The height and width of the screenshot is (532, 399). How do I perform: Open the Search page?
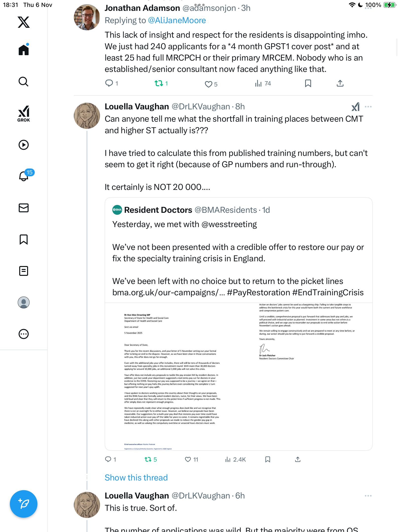click(x=24, y=82)
